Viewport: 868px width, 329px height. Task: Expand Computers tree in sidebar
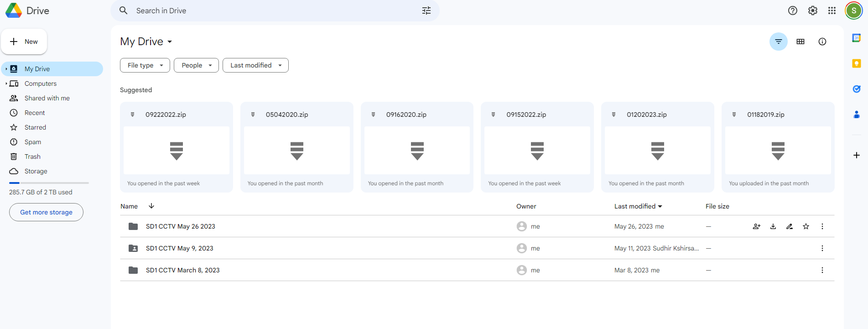point(6,84)
